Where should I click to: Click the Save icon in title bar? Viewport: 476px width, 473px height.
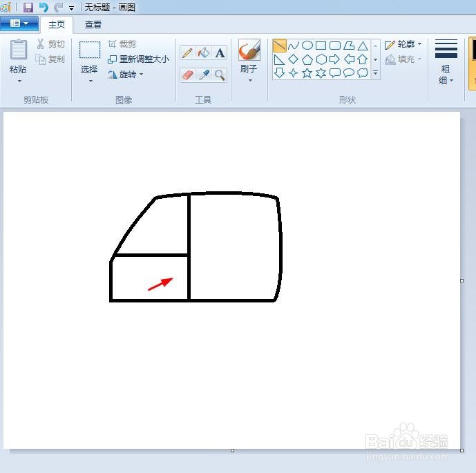pyautogui.click(x=28, y=7)
